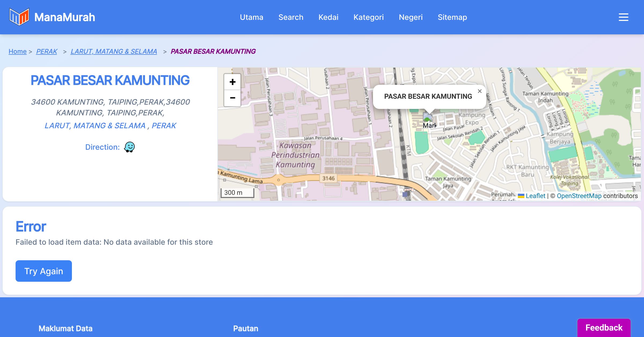This screenshot has width=644, height=337.
Task: Open the Feedback button
Action: [x=604, y=327]
